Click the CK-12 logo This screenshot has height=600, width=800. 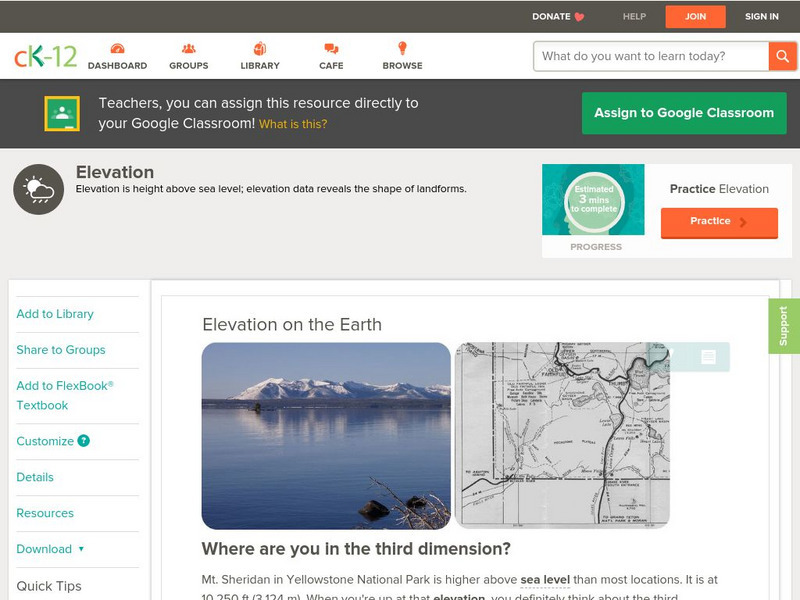coord(45,56)
